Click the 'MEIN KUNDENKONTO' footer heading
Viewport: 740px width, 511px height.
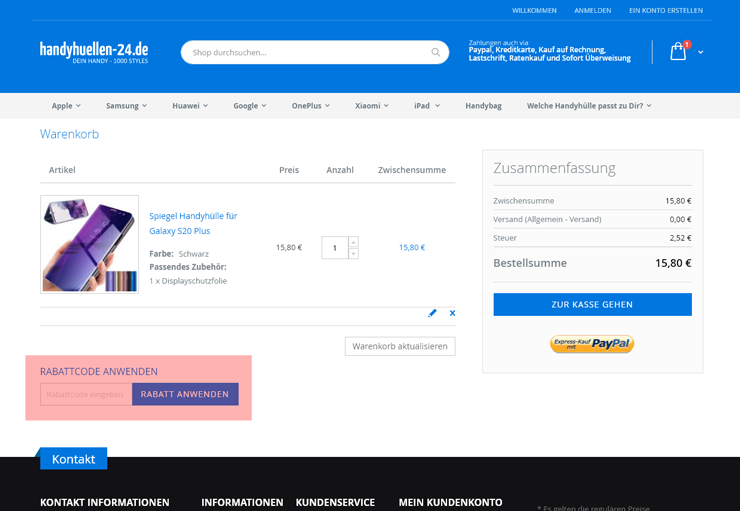pos(450,503)
